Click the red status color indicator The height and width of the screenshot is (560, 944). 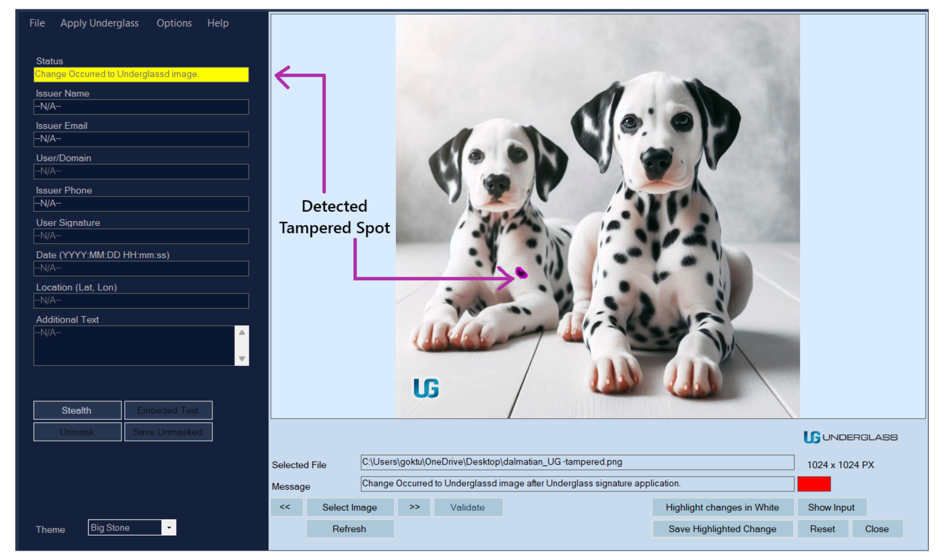coord(814,484)
